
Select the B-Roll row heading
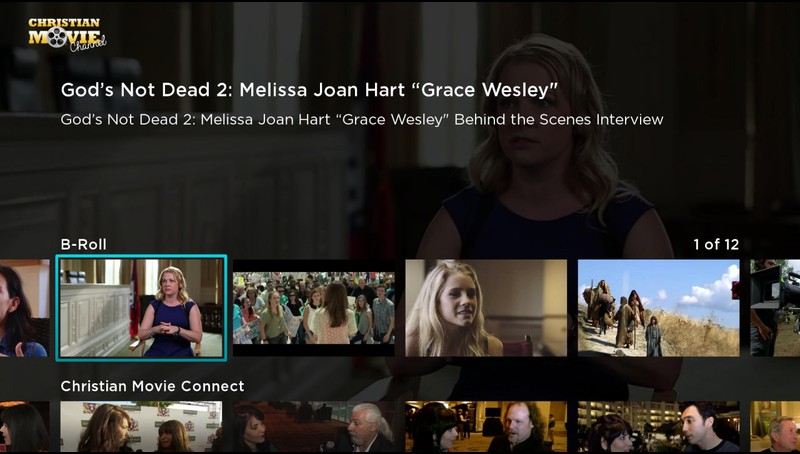click(84, 244)
